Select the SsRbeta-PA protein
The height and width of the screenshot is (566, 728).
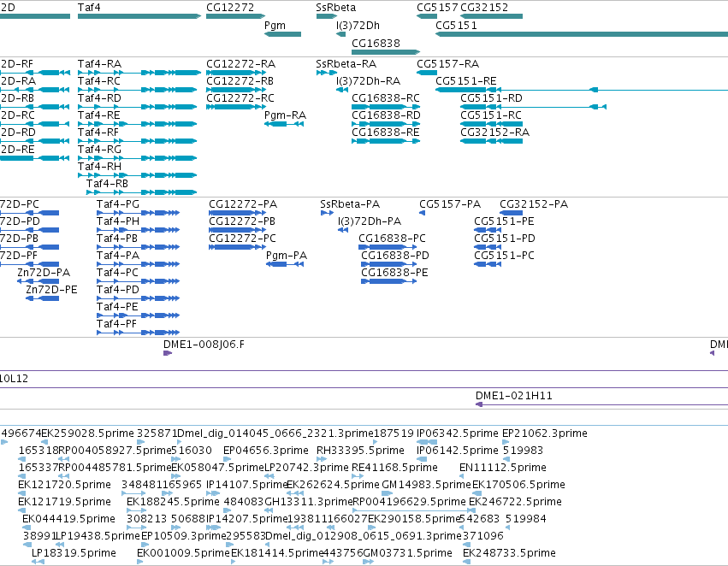tap(327, 213)
